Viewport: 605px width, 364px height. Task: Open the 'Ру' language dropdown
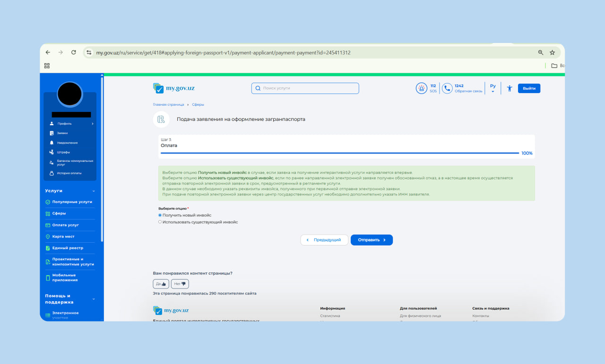tap(493, 88)
